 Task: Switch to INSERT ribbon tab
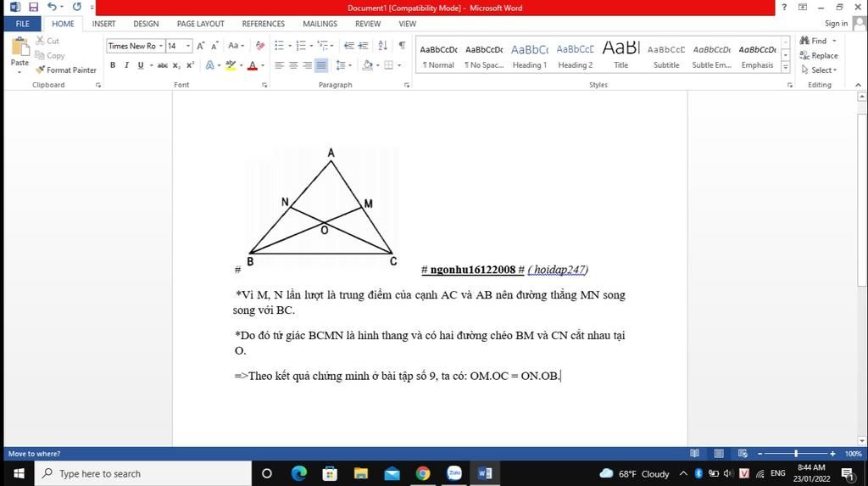[x=103, y=24]
